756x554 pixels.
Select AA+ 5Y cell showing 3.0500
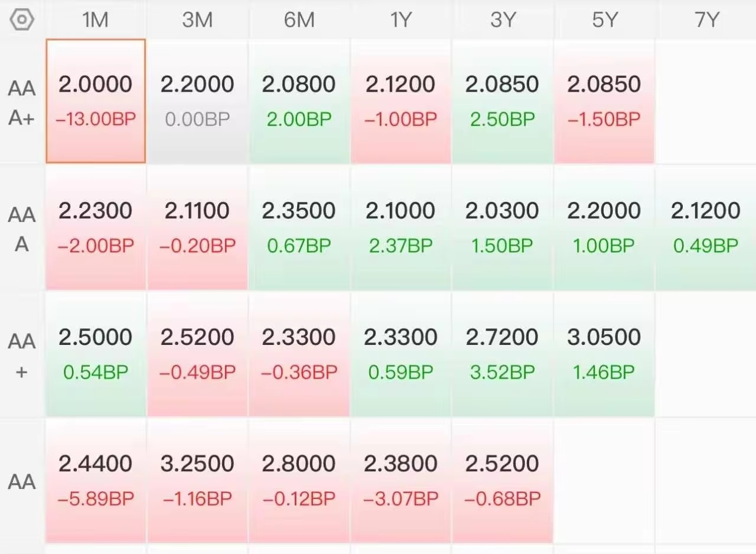pyautogui.click(x=604, y=354)
